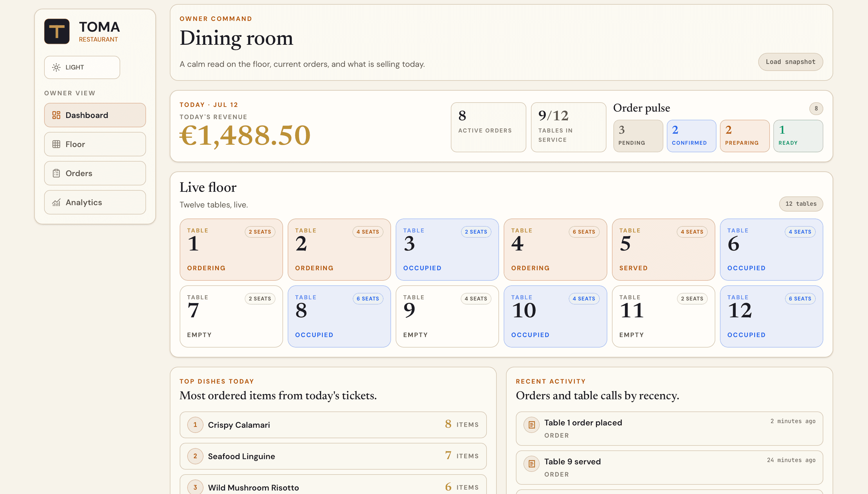Open the Table 9 served activity
This screenshot has width=868, height=494.
[x=669, y=468]
